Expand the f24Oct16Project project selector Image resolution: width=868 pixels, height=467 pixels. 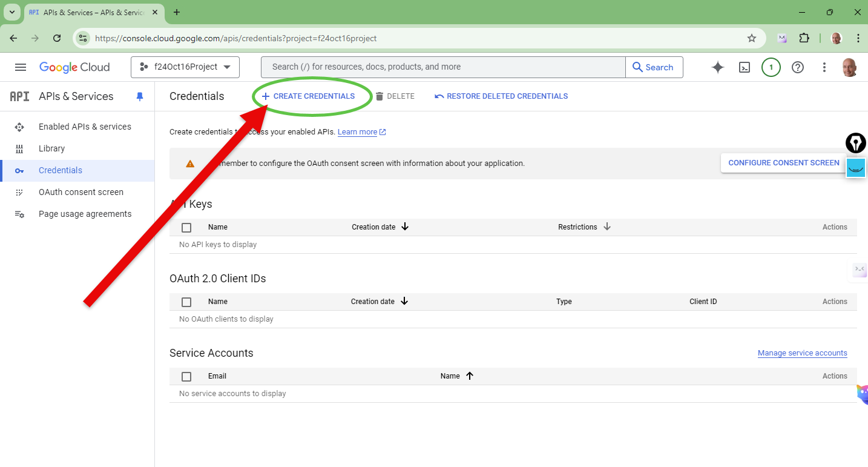click(185, 67)
